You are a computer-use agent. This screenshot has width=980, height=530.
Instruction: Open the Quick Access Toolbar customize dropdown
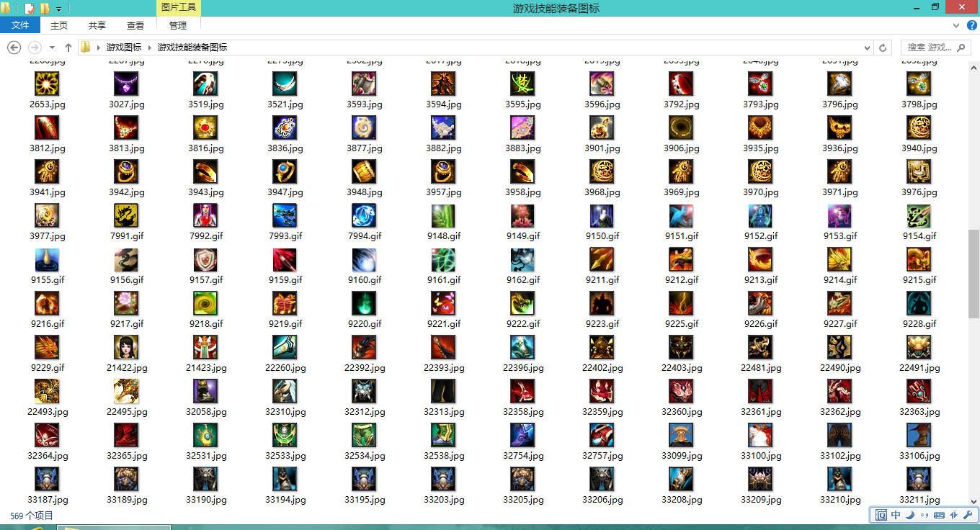coord(58,9)
